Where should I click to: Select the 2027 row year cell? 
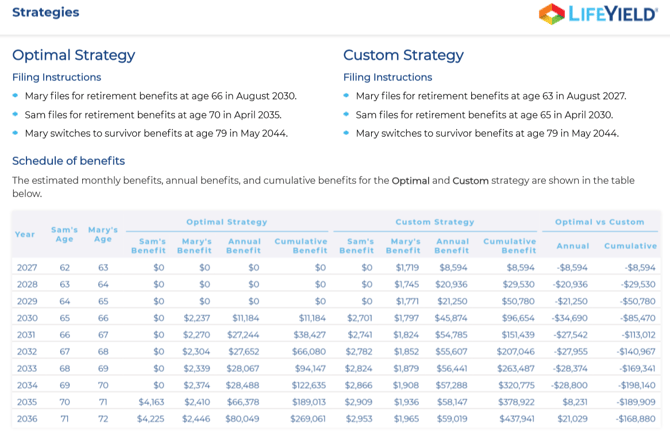tap(26, 268)
